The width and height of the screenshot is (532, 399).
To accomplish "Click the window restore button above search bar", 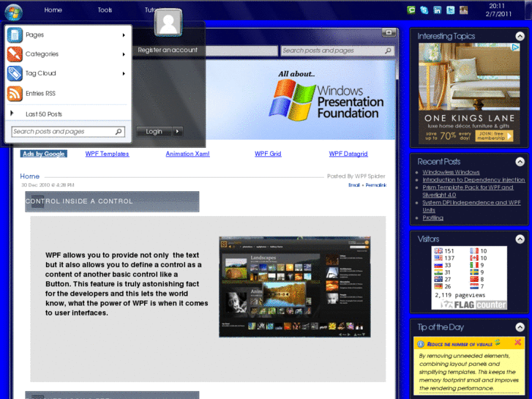I will click(x=389, y=33).
